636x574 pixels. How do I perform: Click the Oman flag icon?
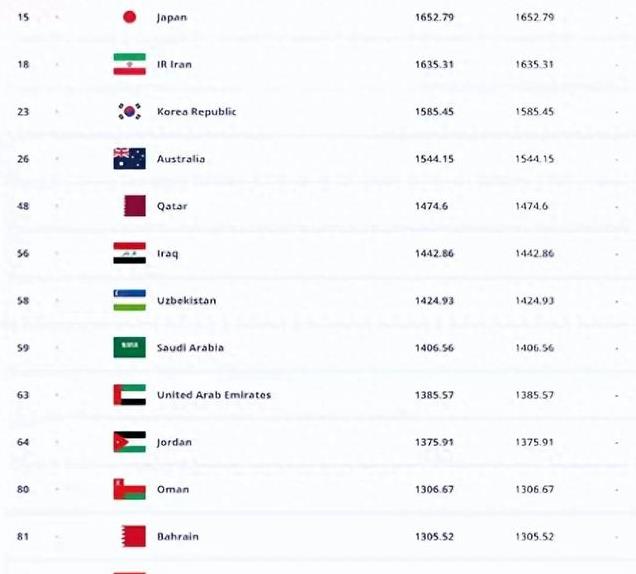[129, 489]
